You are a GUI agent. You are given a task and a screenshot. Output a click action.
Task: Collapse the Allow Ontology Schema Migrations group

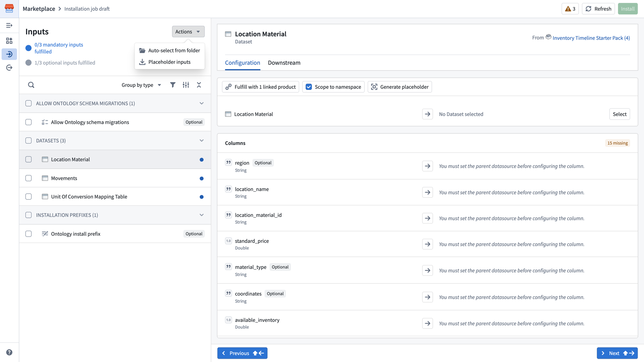pyautogui.click(x=202, y=103)
